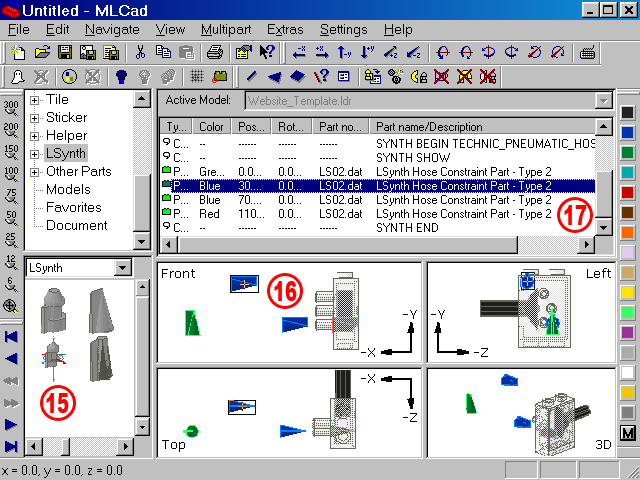
Task: Set zoom to 50 percent
Action: click(11, 218)
